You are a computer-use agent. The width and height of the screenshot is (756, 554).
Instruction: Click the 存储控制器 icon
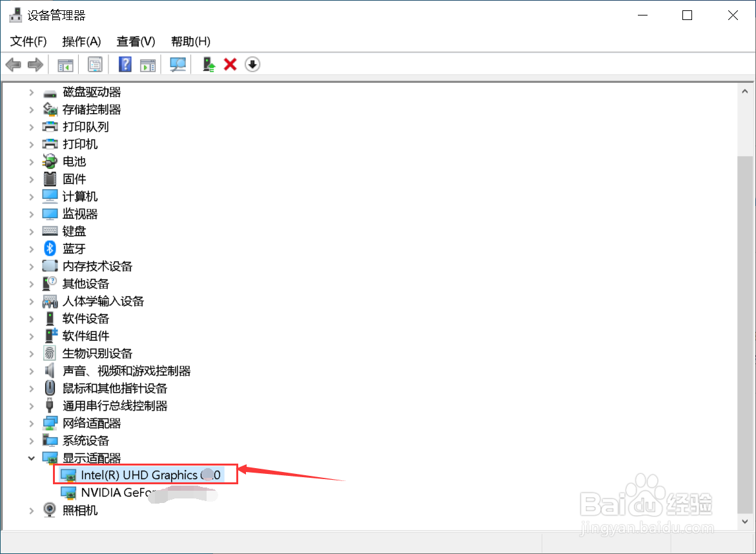[50, 110]
